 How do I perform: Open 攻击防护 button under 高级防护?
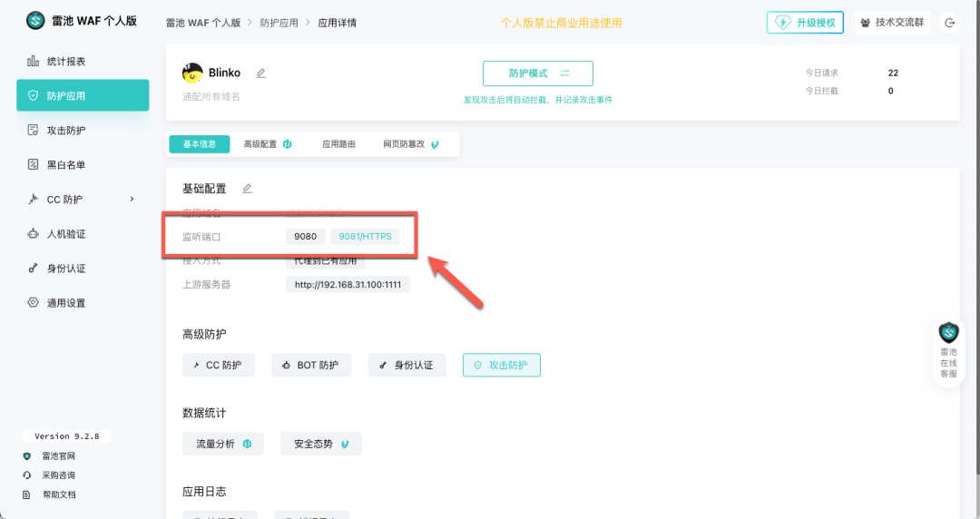coord(501,365)
